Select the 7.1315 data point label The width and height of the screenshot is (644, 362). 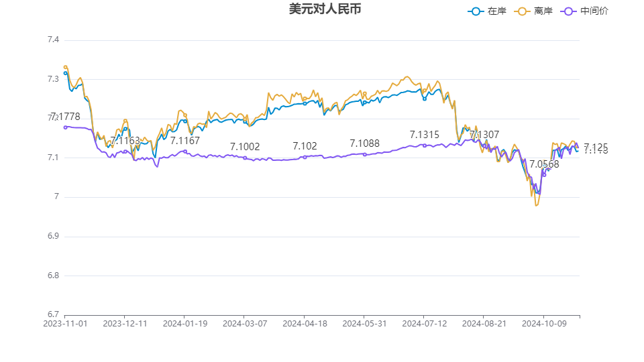click(x=424, y=135)
